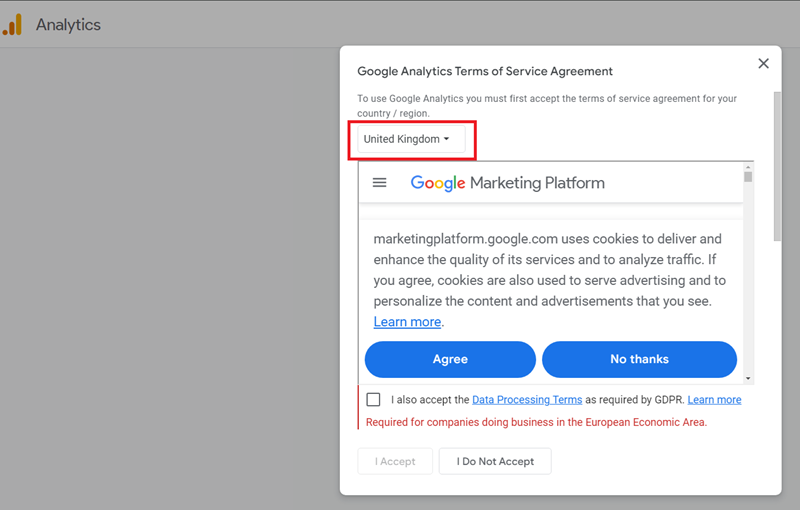Open the Data Processing Terms link
The image size is (800, 510).
tap(527, 400)
